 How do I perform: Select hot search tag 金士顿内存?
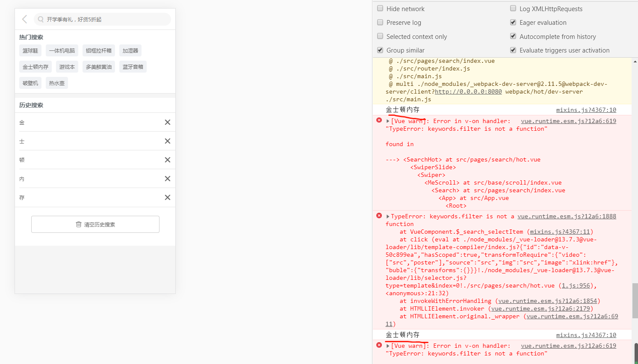coord(35,67)
